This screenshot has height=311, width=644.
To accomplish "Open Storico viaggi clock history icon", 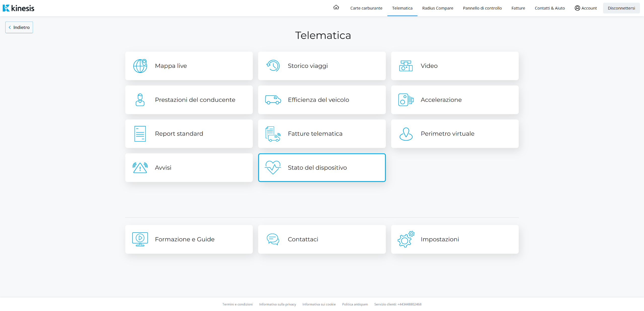I will (273, 66).
